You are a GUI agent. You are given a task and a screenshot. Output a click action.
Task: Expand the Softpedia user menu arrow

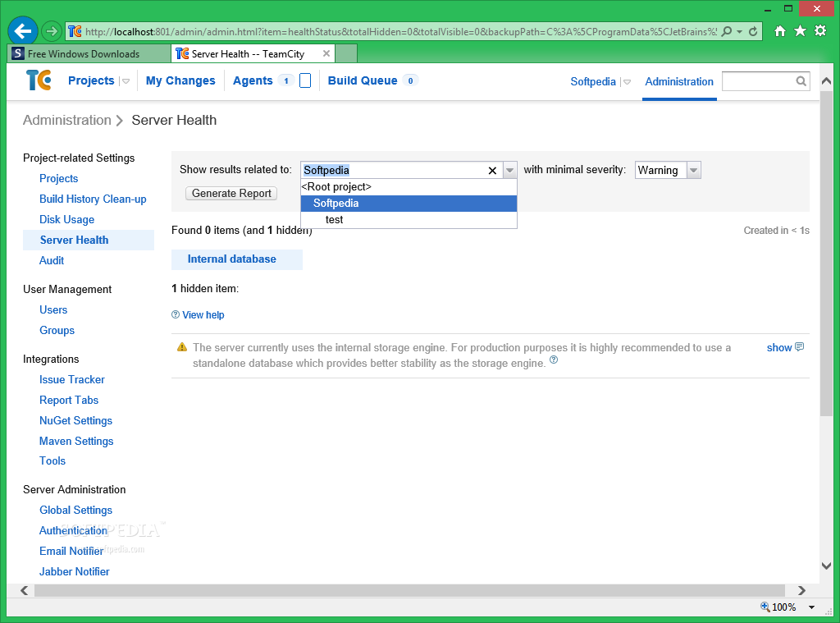pos(627,82)
